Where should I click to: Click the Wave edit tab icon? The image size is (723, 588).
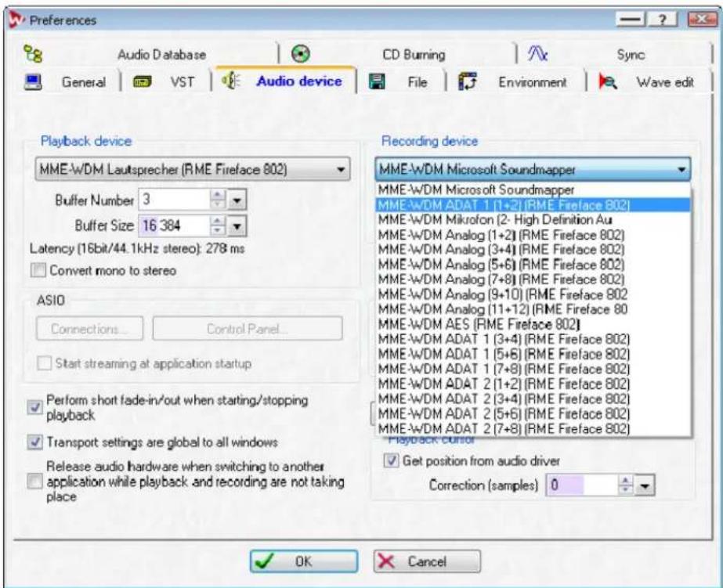(607, 82)
